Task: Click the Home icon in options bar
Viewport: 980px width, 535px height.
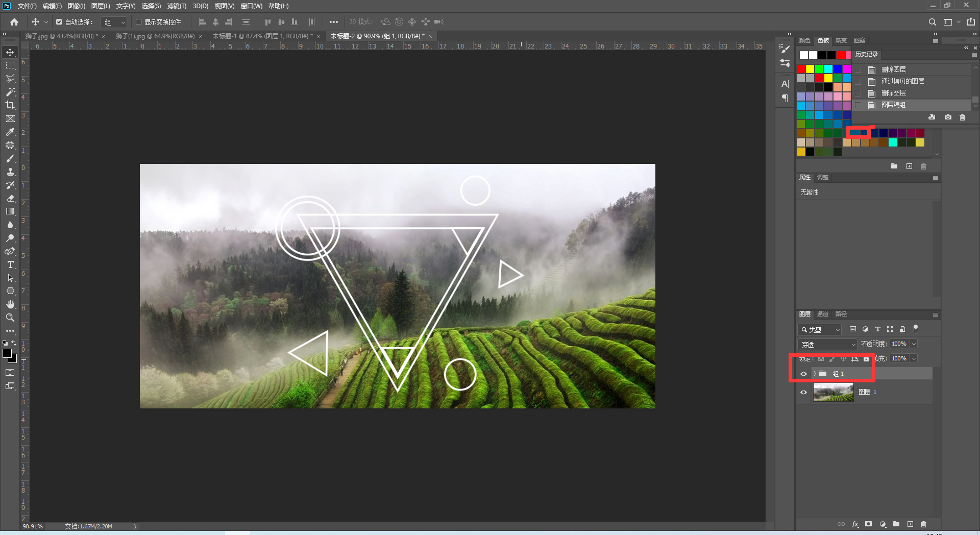Action: pos(14,22)
